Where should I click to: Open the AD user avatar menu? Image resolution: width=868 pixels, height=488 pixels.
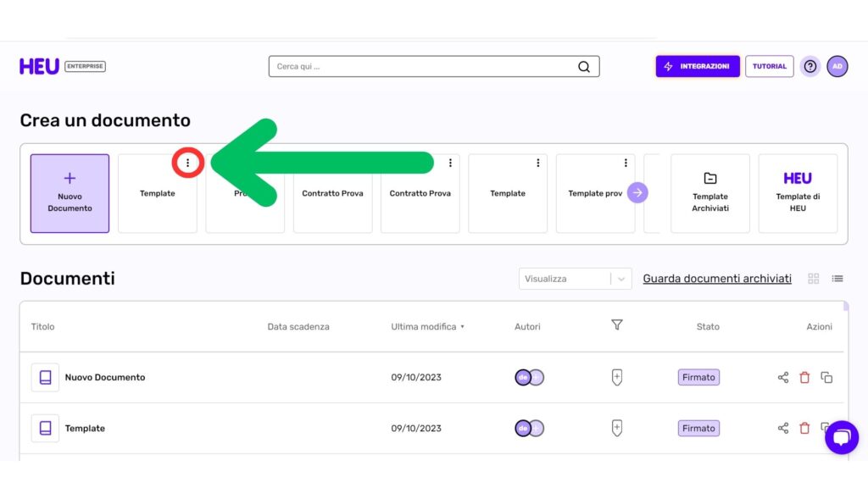tap(837, 66)
